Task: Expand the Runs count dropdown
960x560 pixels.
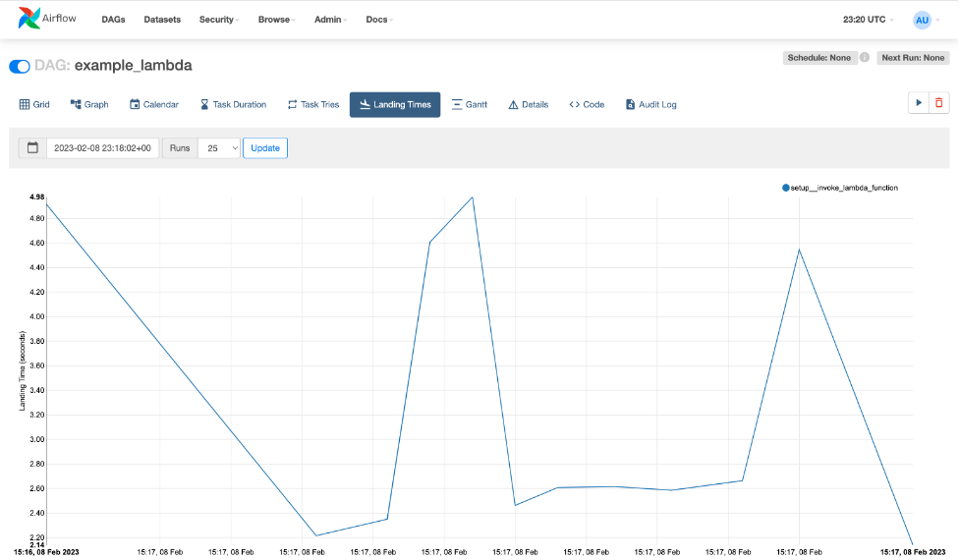Action: pos(219,148)
